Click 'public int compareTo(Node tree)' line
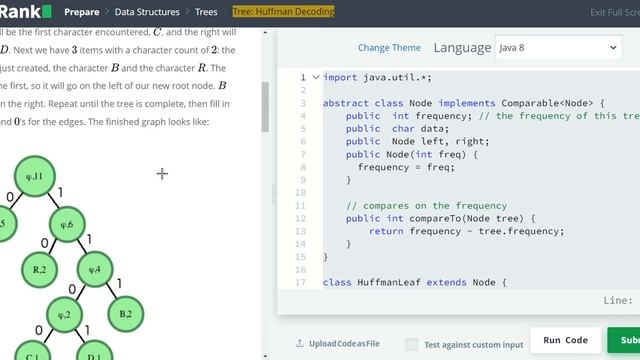The width and height of the screenshot is (640, 360). pos(440,218)
